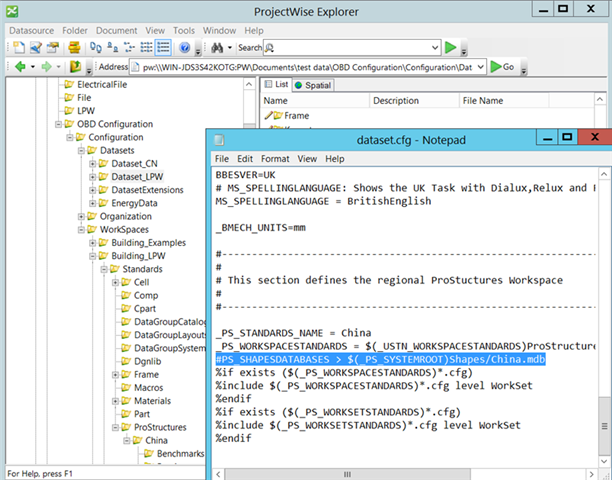Select the details view icon
Image resolution: width=612 pixels, height=480 pixels.
tap(163, 48)
